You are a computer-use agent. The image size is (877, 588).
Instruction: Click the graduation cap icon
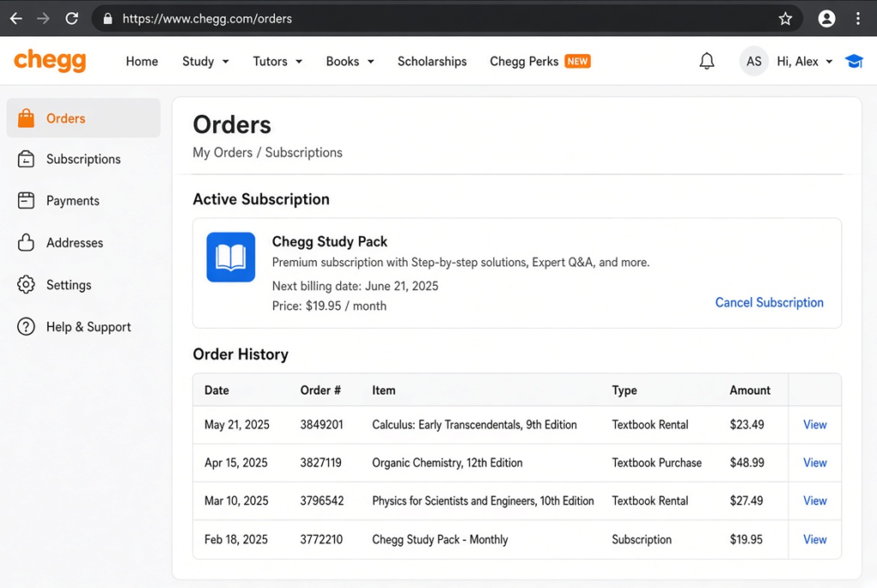point(854,61)
